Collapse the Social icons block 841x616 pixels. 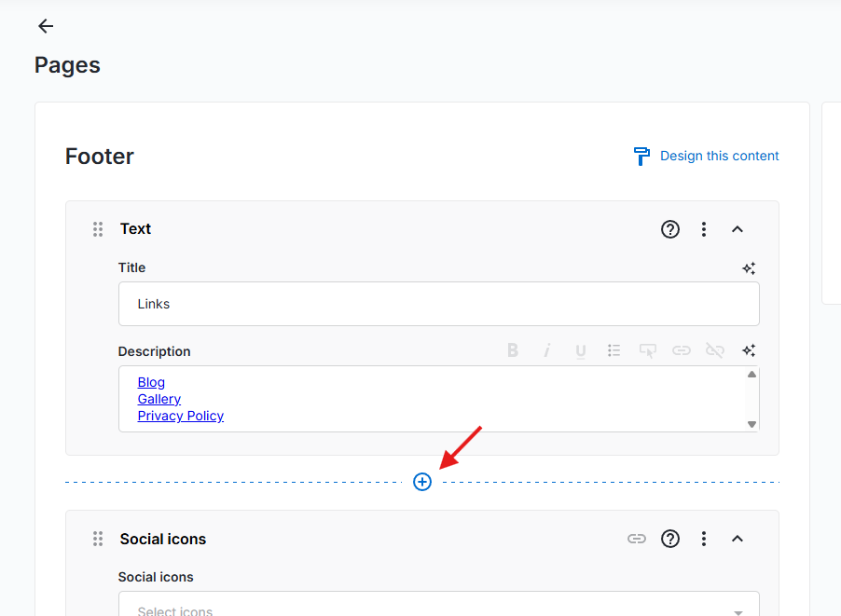click(x=738, y=539)
